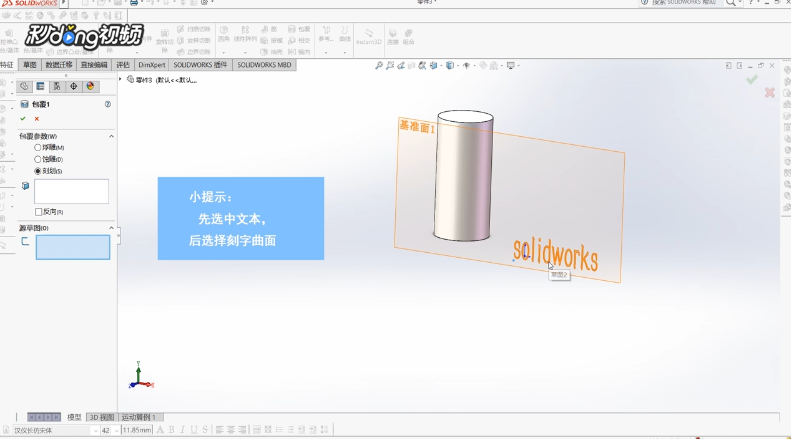Collapse the 包覆参数(W) section
The image size is (791, 439).
point(111,136)
